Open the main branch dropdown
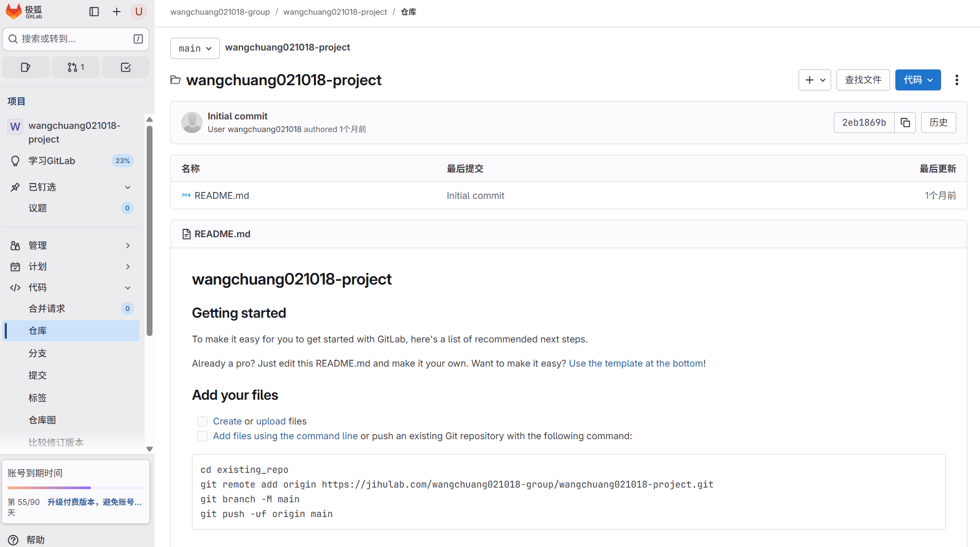The image size is (980, 547). pos(195,48)
